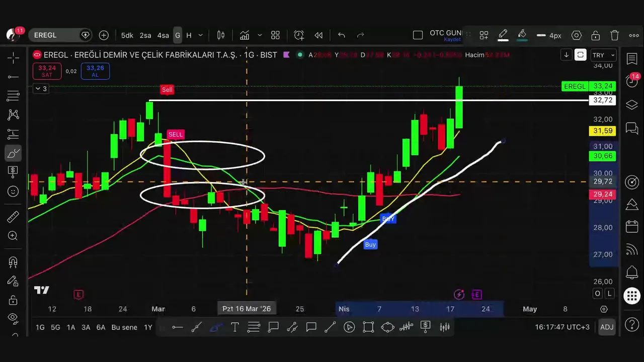Change the brush line color
Screen dimensions: 644x362
(x=503, y=35)
